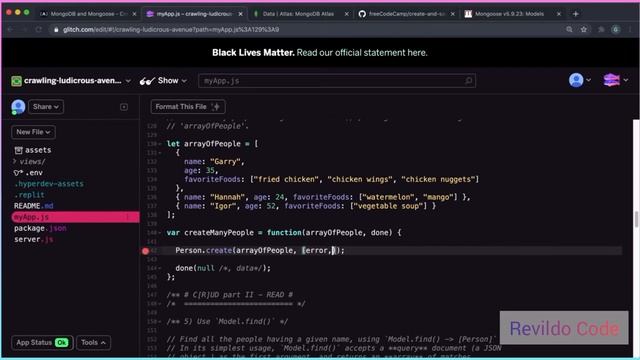Select myApp.js in file list

coord(75,217)
